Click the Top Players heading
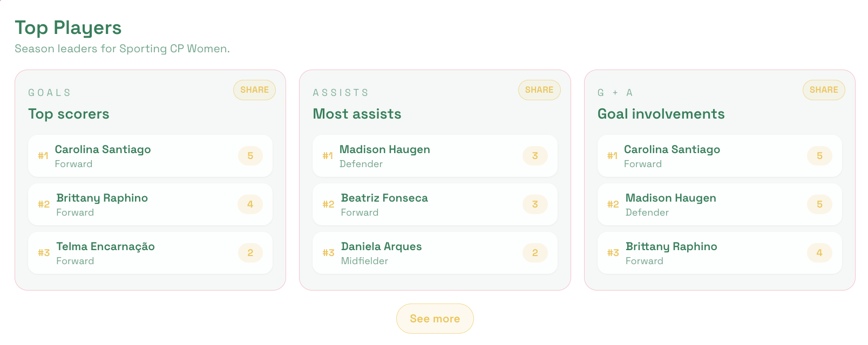Screen dimensions: 868x345 click(x=68, y=28)
